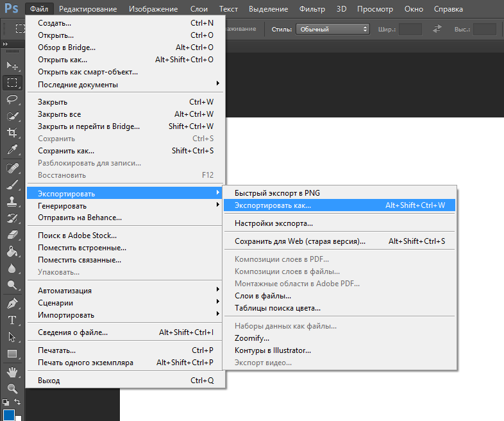504x421 pixels.
Task: Choose Zoomify... in export submenu
Action: click(x=339, y=338)
